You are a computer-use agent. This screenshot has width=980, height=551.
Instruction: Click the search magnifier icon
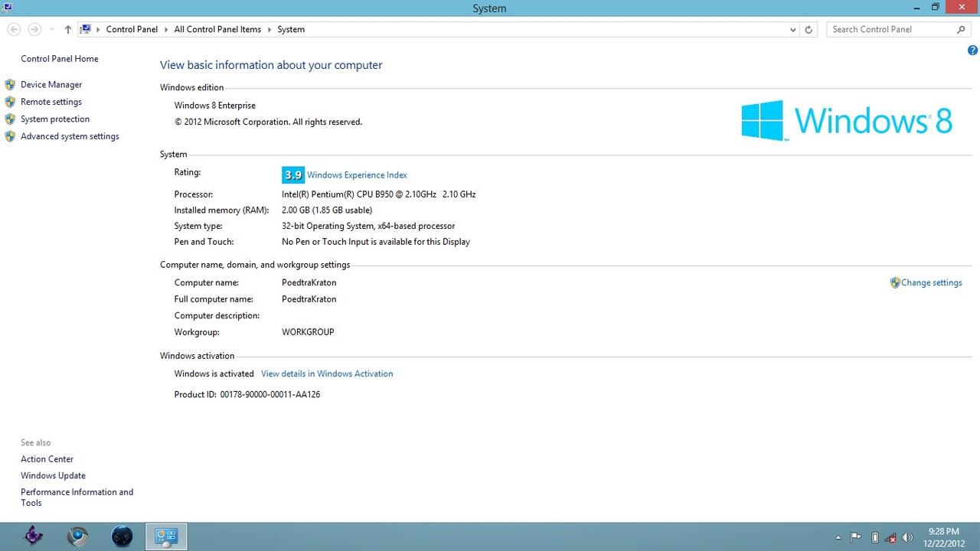tap(962, 29)
